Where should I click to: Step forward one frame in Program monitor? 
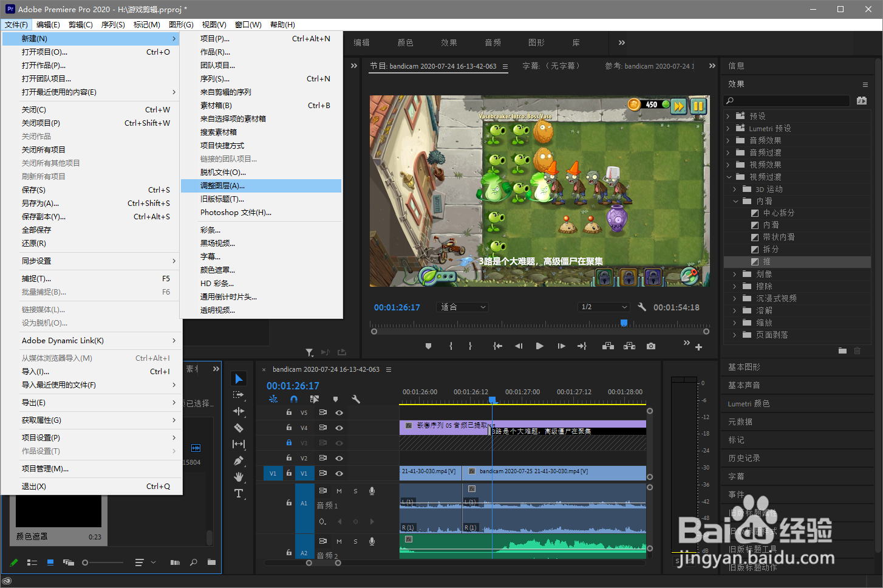tap(561, 346)
